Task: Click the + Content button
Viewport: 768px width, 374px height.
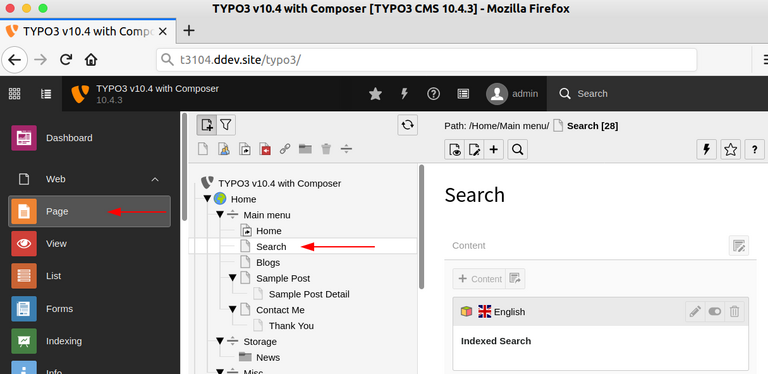Action: tap(480, 279)
